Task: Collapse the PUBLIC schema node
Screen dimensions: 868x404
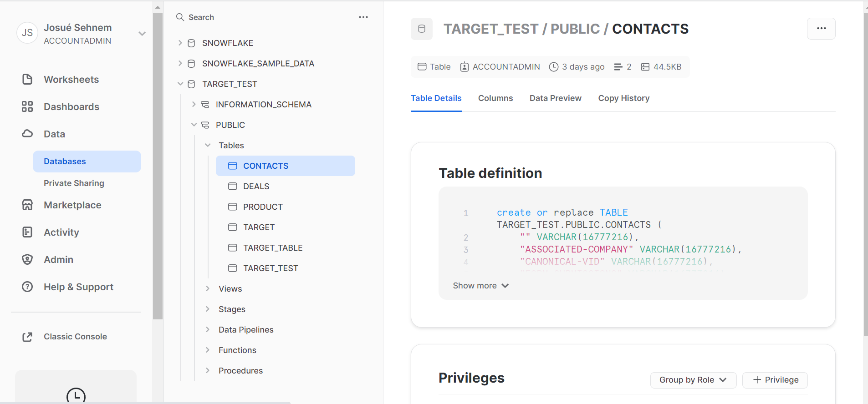Action: click(194, 125)
